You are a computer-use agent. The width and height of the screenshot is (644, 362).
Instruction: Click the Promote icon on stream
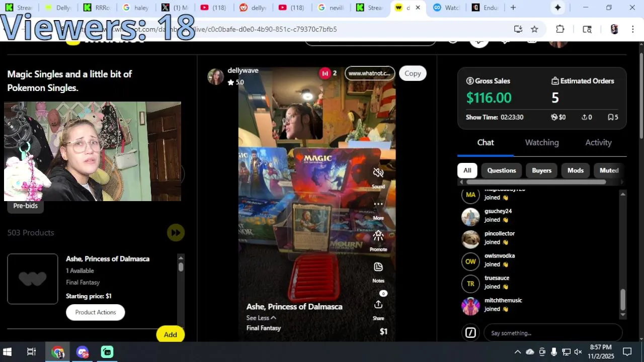coord(378,235)
